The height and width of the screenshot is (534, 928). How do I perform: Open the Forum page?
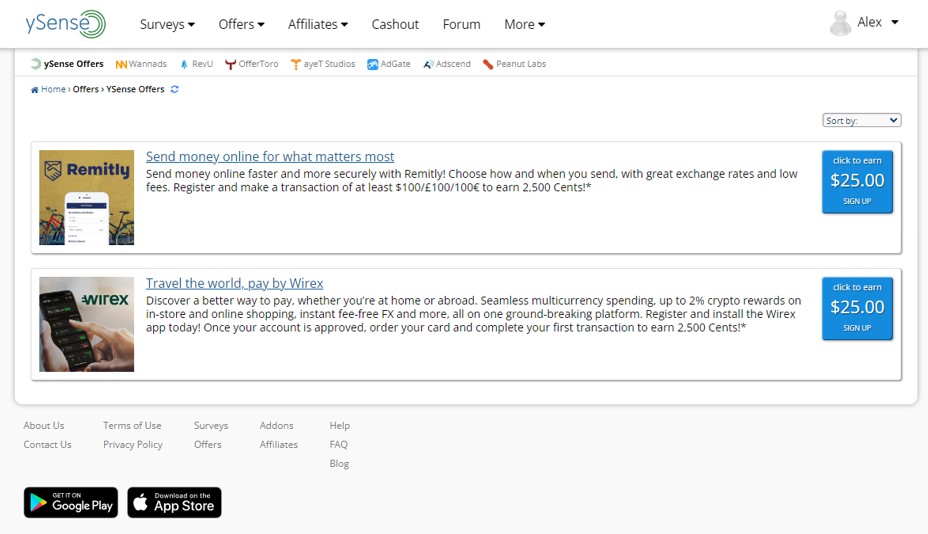point(461,24)
